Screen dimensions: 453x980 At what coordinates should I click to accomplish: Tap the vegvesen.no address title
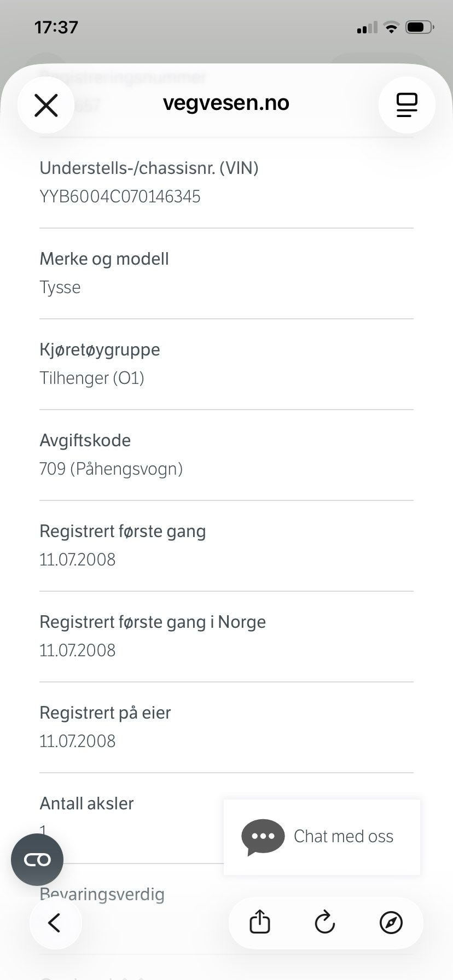pyautogui.click(x=226, y=103)
